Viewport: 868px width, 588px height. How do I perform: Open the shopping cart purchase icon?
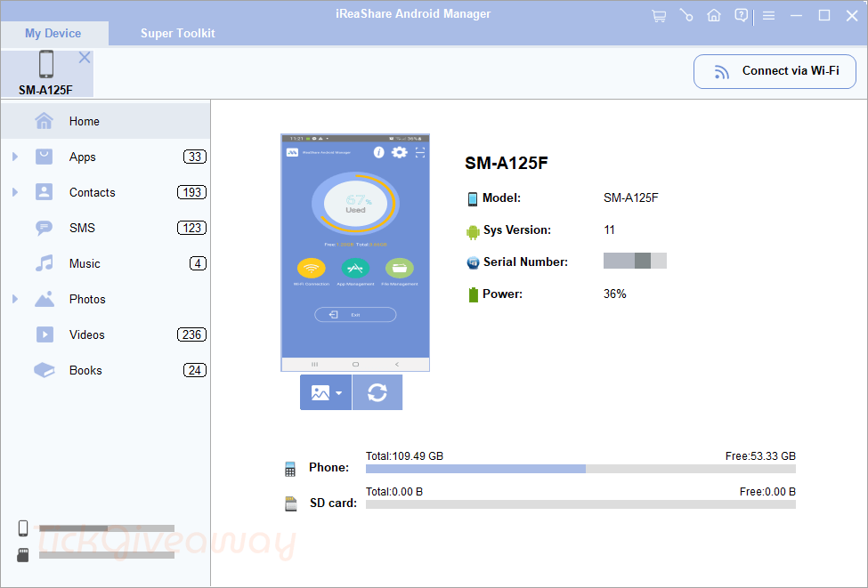click(659, 15)
